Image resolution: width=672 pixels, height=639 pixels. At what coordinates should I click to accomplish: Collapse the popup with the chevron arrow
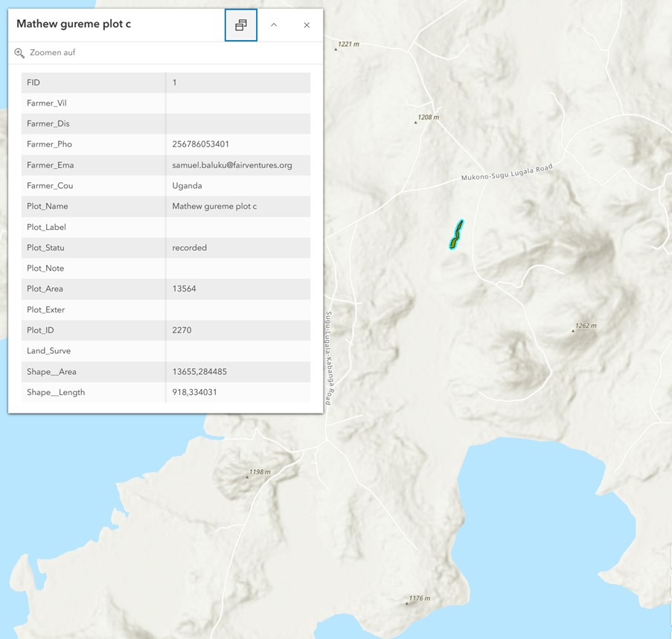point(274,25)
